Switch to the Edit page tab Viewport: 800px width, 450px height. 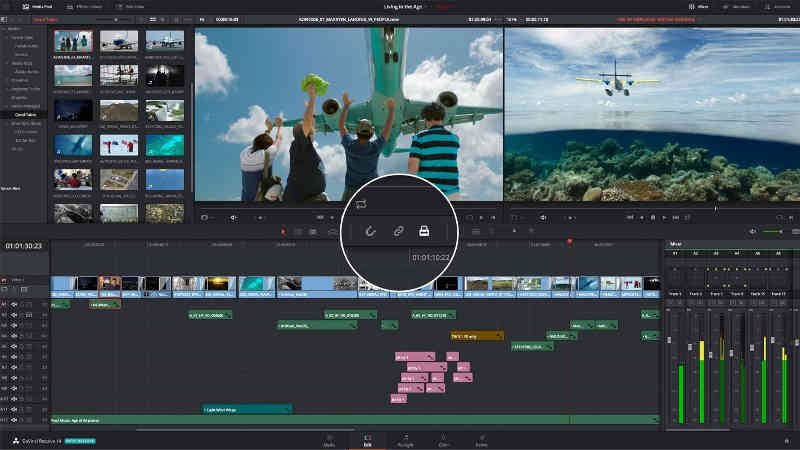(x=367, y=440)
